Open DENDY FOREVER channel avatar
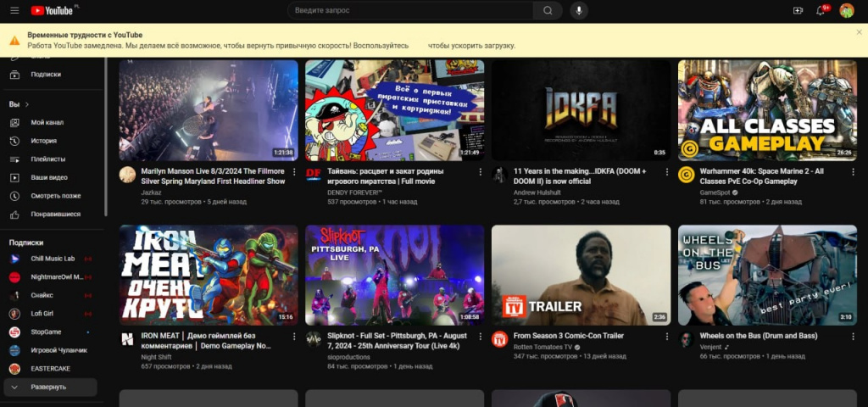 click(314, 175)
